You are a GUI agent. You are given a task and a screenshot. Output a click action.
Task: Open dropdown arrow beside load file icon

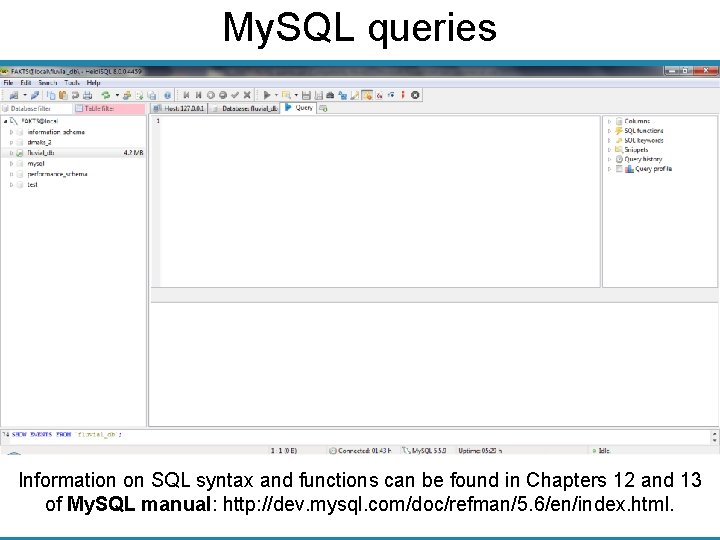296,95
